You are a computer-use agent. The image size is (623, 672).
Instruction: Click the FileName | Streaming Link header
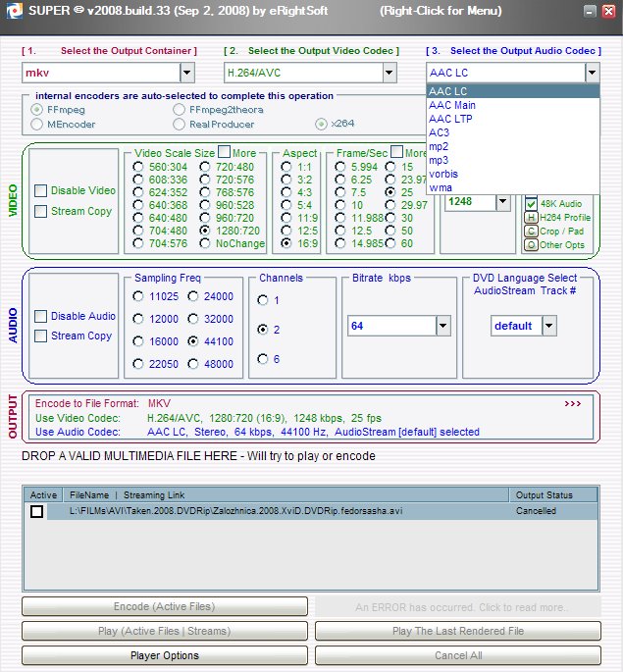click(x=286, y=495)
